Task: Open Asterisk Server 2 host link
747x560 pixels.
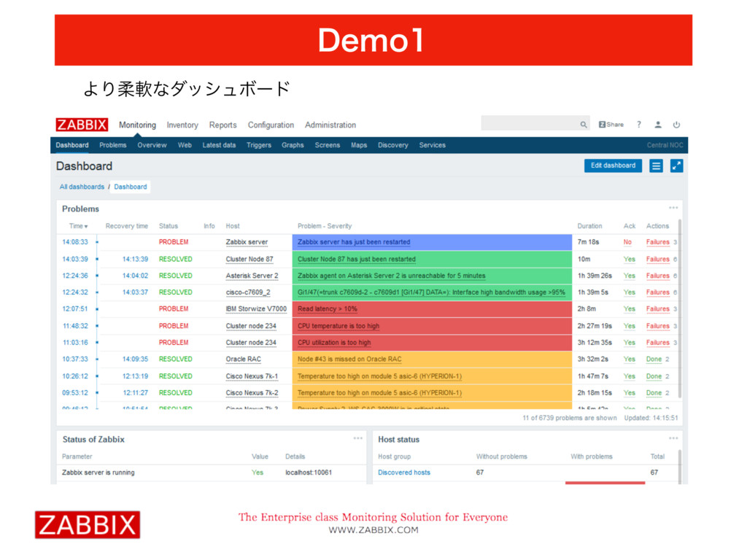Action: pos(252,276)
